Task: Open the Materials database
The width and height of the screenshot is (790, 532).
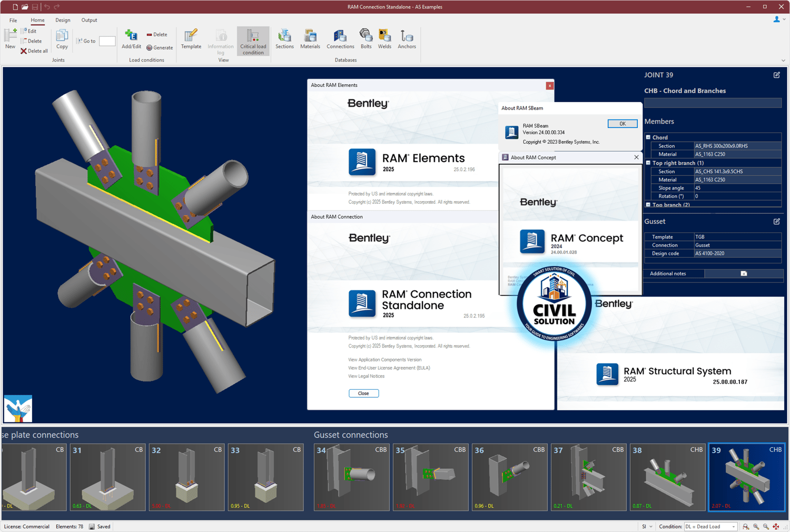Action: [x=310, y=39]
